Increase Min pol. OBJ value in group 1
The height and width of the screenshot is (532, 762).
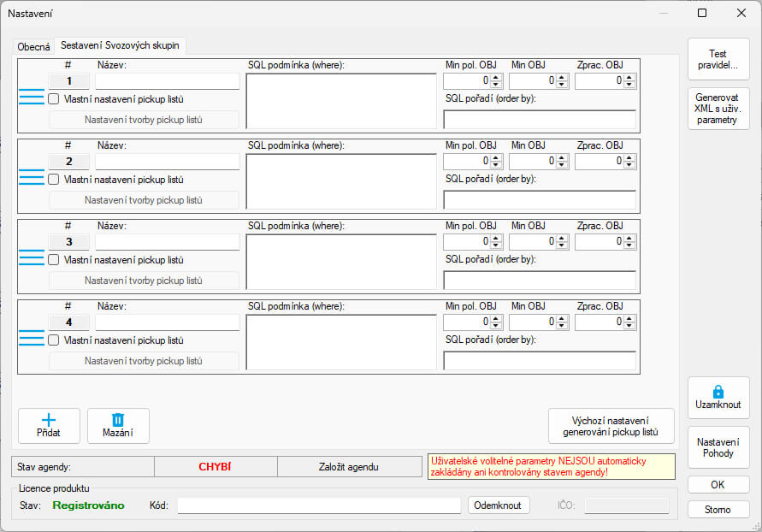click(x=496, y=77)
